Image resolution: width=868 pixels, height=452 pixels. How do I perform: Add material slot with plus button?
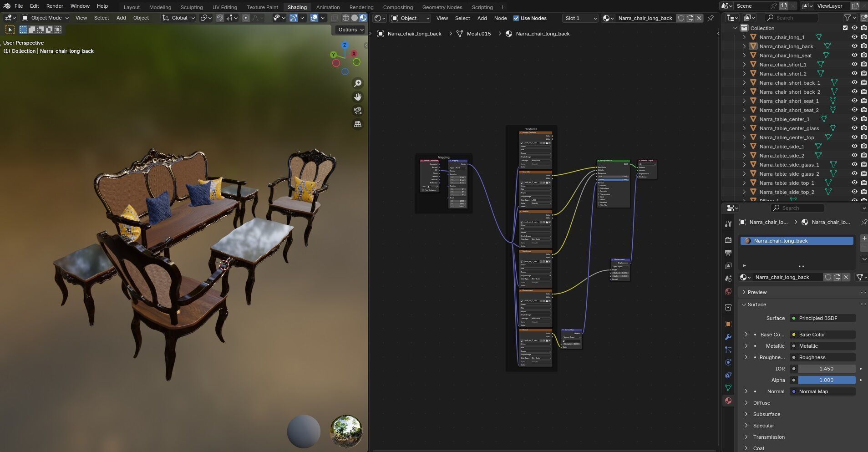point(864,239)
